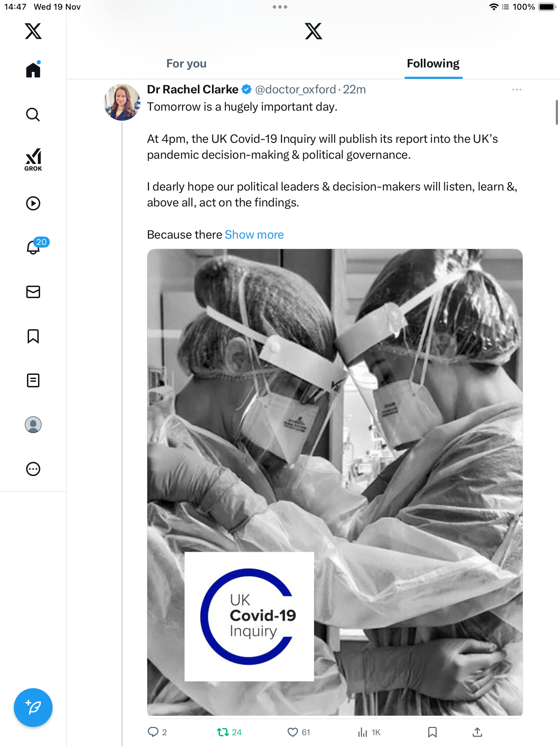Like Dr Rachel Clarke's post
560x747 pixels.
[x=293, y=732]
